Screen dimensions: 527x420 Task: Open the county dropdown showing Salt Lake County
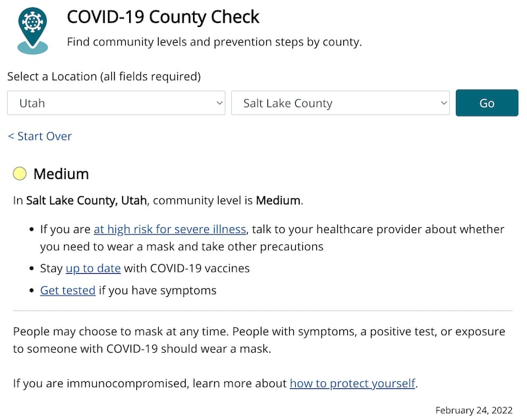point(340,103)
